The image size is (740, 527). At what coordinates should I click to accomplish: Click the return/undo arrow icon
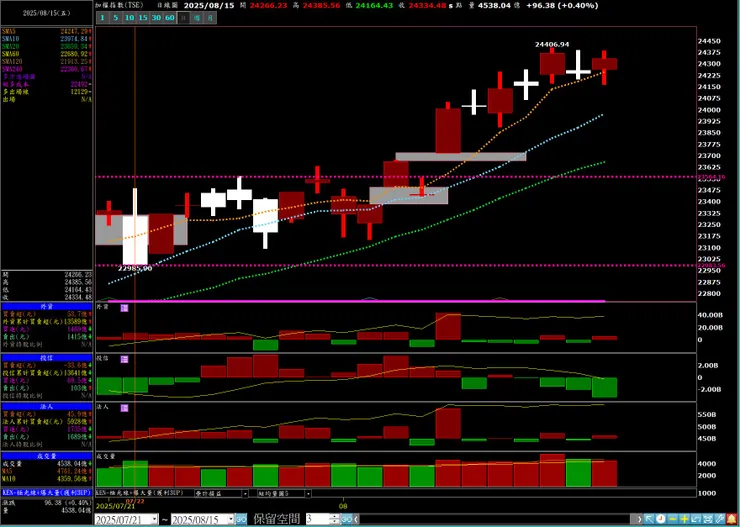pyautogui.click(x=696, y=519)
